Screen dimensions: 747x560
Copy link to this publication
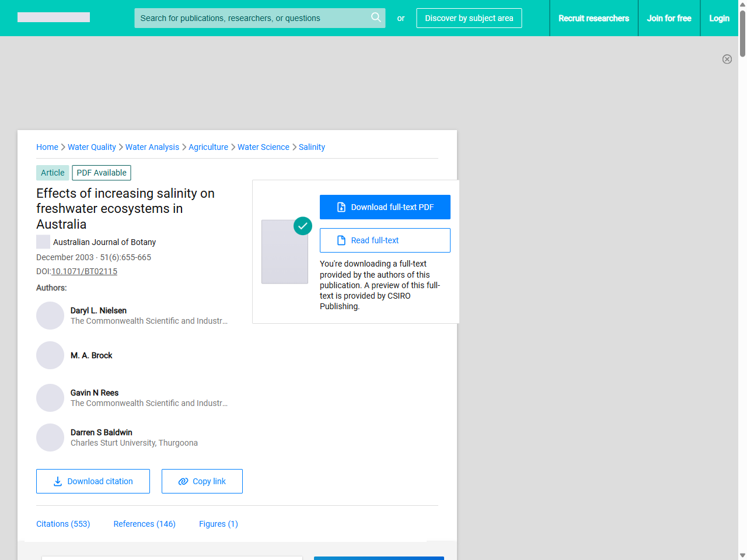click(x=202, y=481)
